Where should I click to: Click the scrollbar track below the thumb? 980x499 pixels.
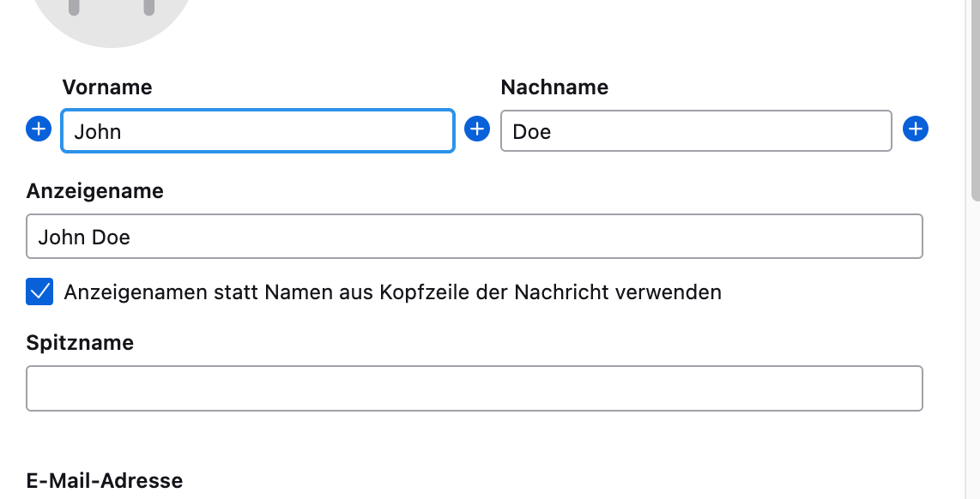click(x=974, y=343)
